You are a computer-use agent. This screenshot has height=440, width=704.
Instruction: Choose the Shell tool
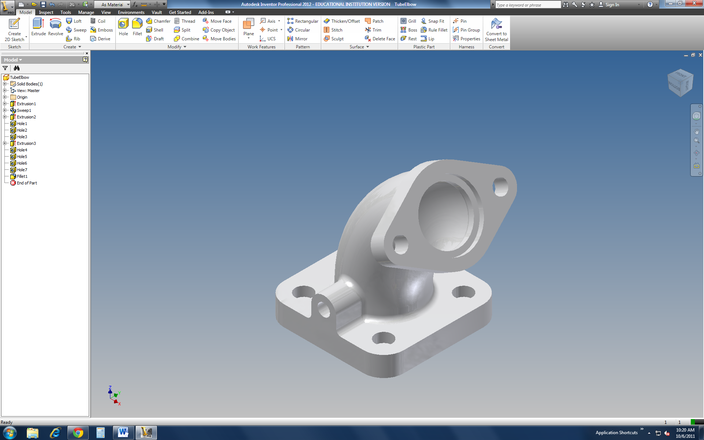[154, 30]
